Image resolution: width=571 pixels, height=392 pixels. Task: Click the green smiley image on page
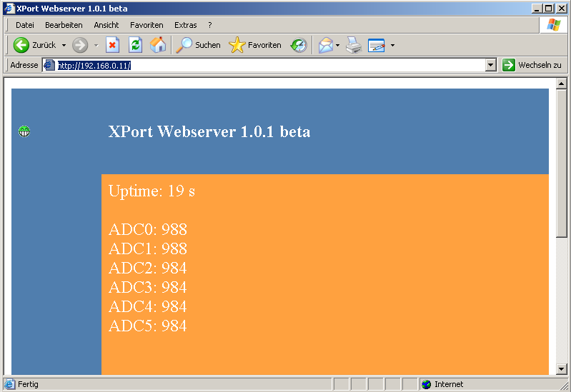pyautogui.click(x=24, y=131)
